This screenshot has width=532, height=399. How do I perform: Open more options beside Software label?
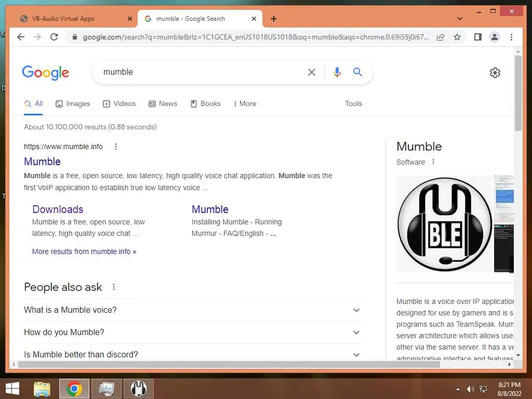click(433, 162)
